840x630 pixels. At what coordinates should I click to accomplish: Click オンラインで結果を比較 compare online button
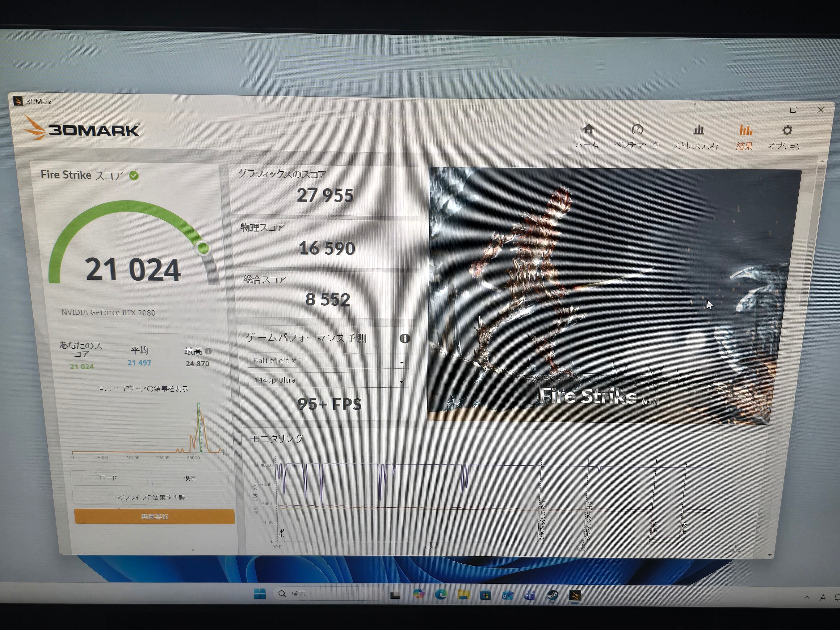(x=151, y=497)
